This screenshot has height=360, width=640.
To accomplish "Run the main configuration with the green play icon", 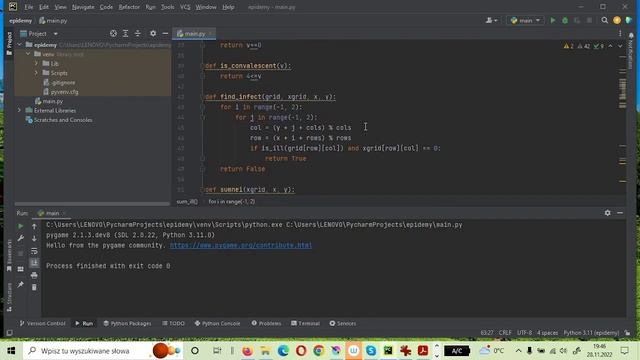I will [x=553, y=20].
